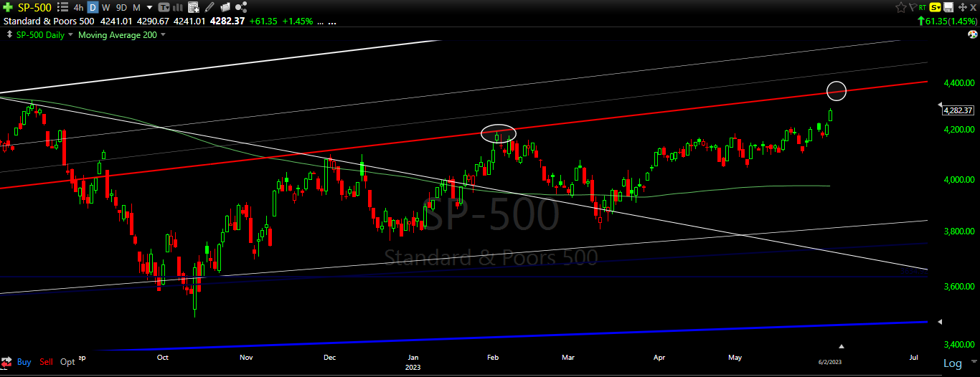
Task: Click the move window crosshair arrows icon
Action: coord(961,6)
